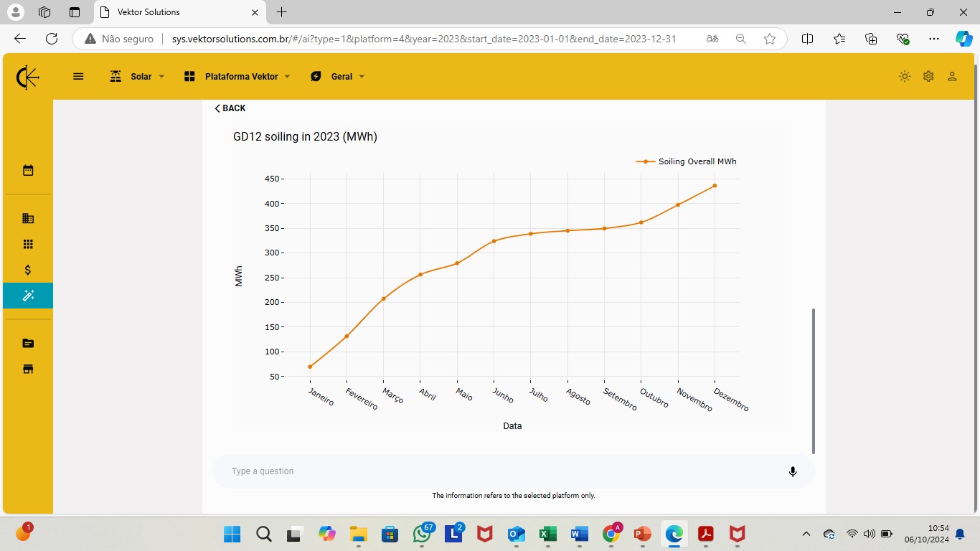Click the Dezembro data point on chart
This screenshot has height=551, width=980.
point(715,186)
